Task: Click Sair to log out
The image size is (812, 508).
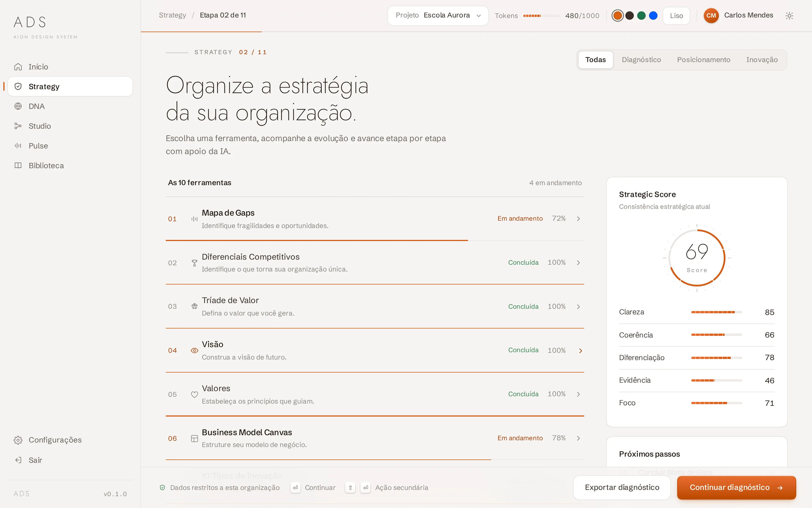Action: coord(70,460)
